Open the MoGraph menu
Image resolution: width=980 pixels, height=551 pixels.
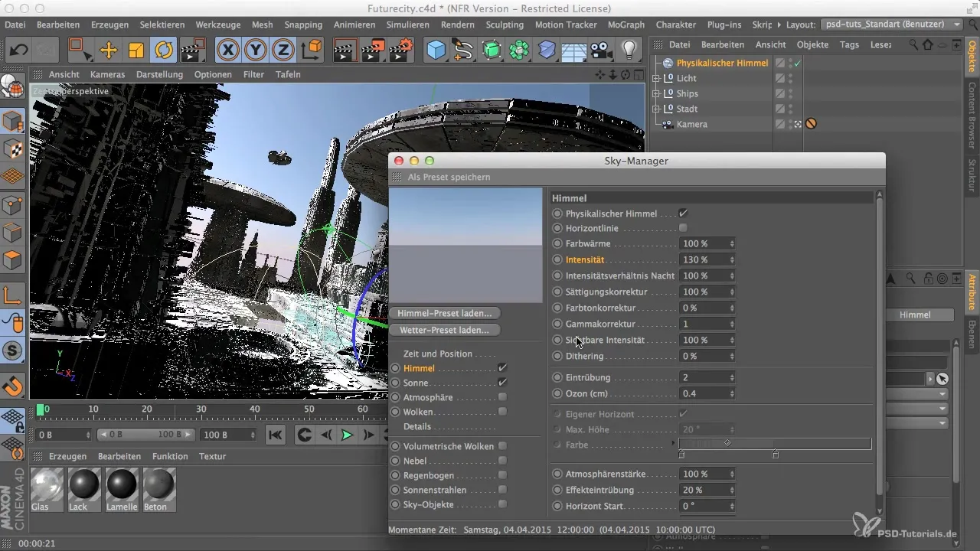click(626, 24)
